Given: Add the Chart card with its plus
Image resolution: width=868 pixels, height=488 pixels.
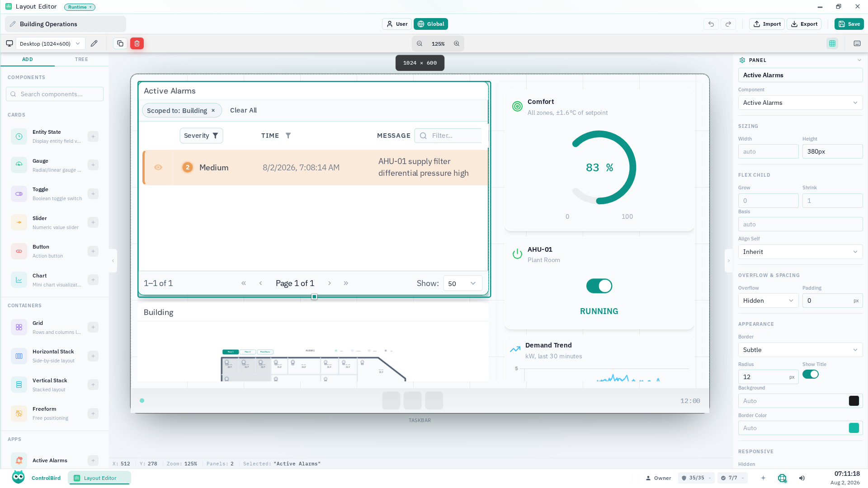Looking at the screenshot, I should 93,280.
